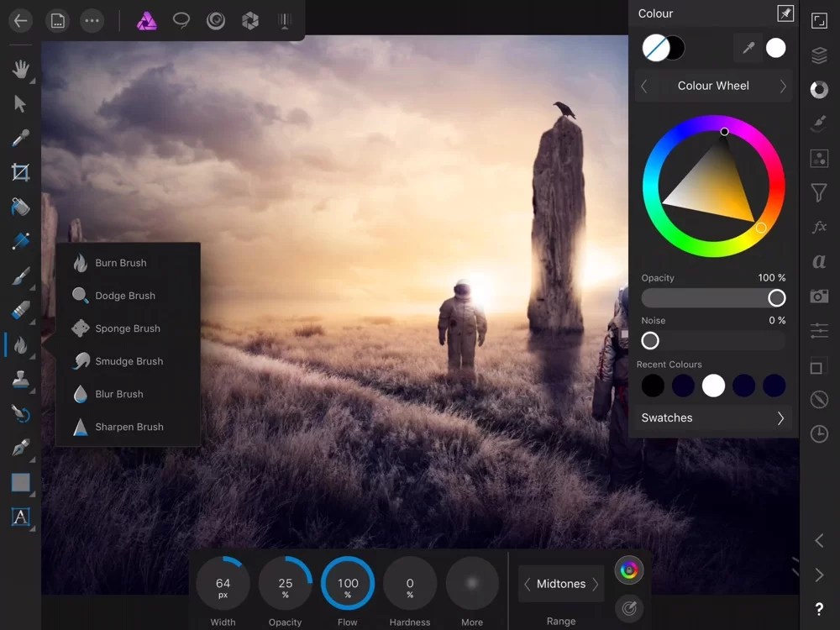This screenshot has height=630, width=840.
Task: Select the Artistic Text tool
Action: click(x=20, y=517)
